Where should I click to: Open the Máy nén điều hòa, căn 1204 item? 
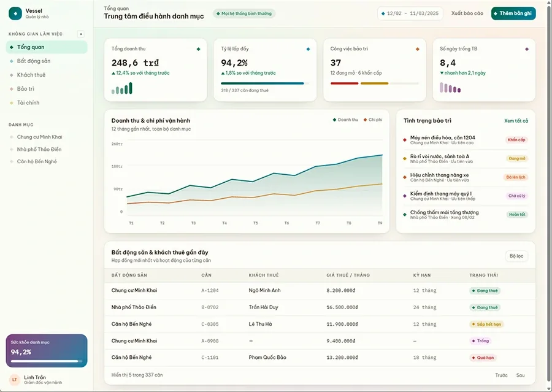(x=466, y=140)
